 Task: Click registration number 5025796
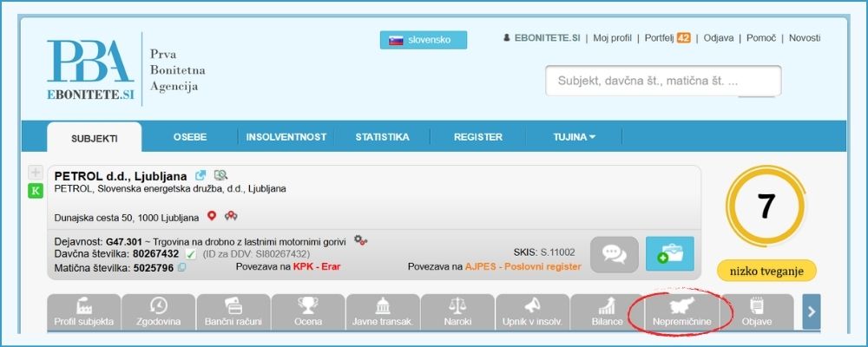pyautogui.click(x=154, y=268)
